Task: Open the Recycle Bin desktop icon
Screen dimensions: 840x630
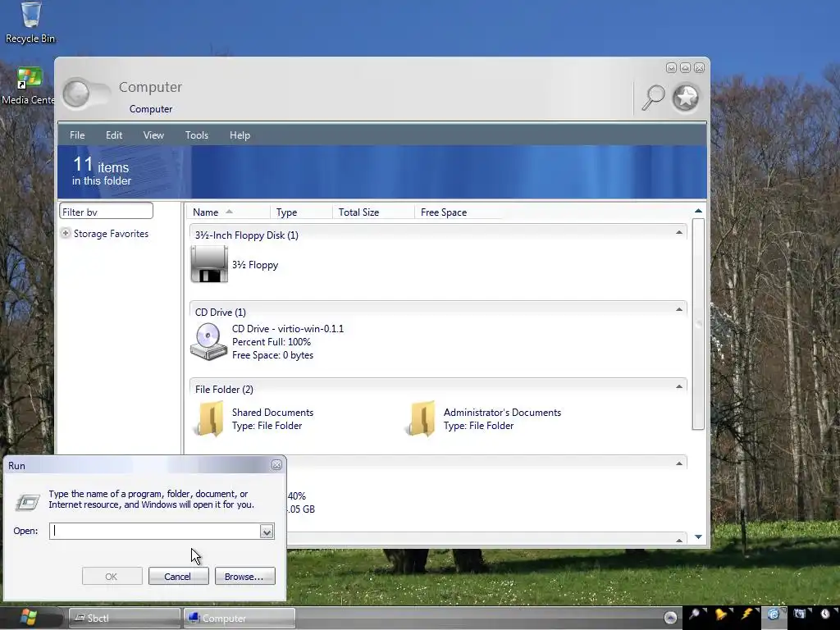Action: [x=30, y=22]
